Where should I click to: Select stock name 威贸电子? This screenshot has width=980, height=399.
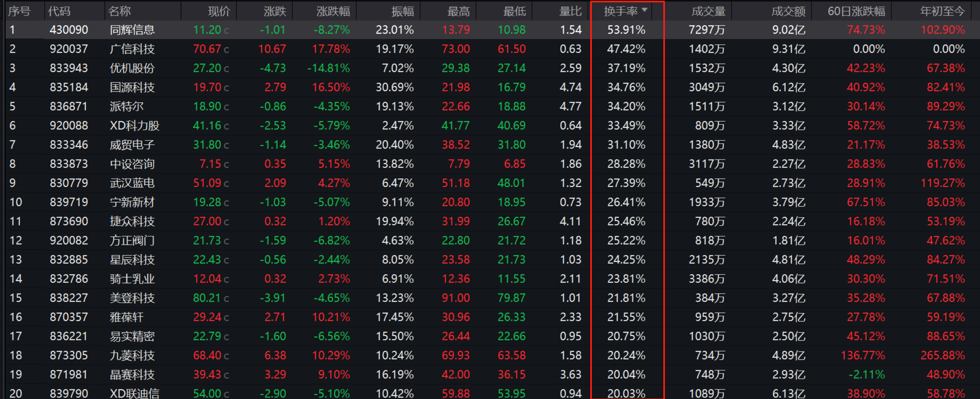(x=132, y=145)
